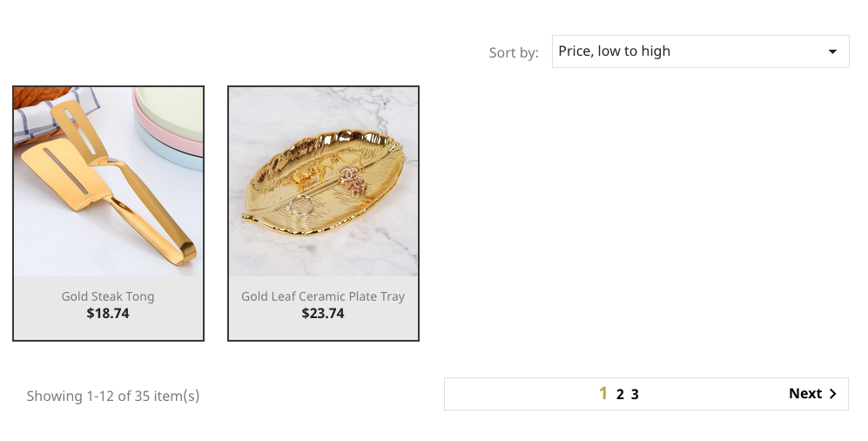Click the sort dropdown arrow icon
The image size is (868, 441).
click(x=832, y=51)
